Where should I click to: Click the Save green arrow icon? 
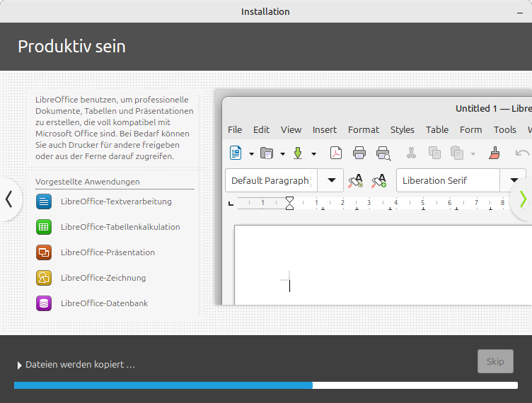[298, 153]
